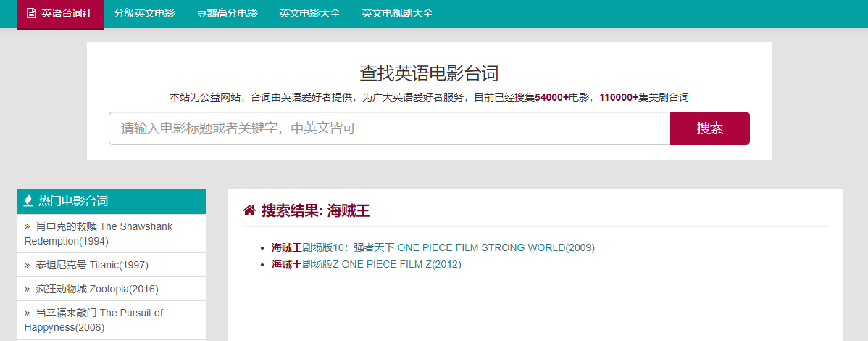Screen dimensions: 868x341
Task: Go to 豆瓣高分电影 in the navigation bar
Action: click(227, 13)
